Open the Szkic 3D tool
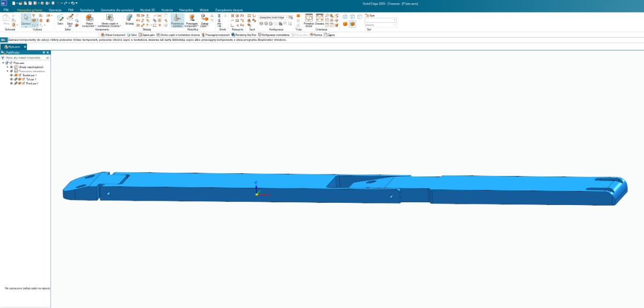Viewport: 644px width, 308px height. [x=70, y=19]
